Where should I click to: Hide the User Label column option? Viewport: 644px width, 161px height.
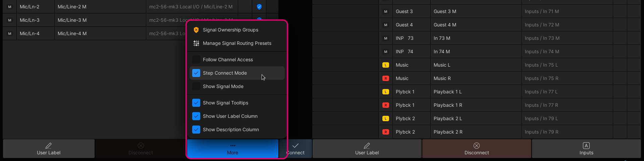tap(196, 116)
